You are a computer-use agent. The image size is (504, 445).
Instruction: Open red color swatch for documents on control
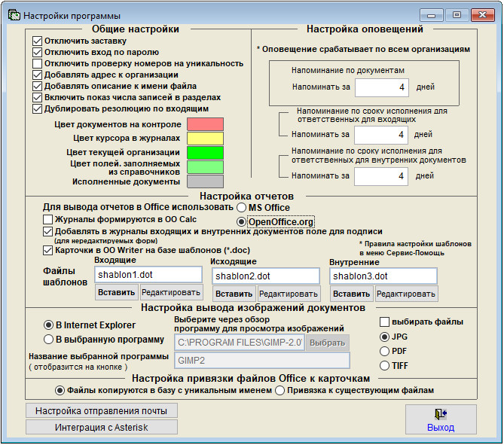(205, 124)
